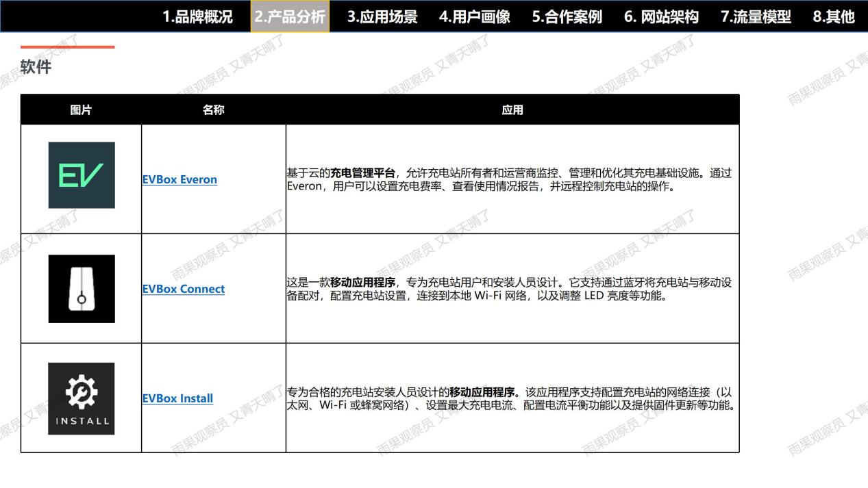
Task: Open the 1.品牌概况 section tab
Action: point(198,16)
